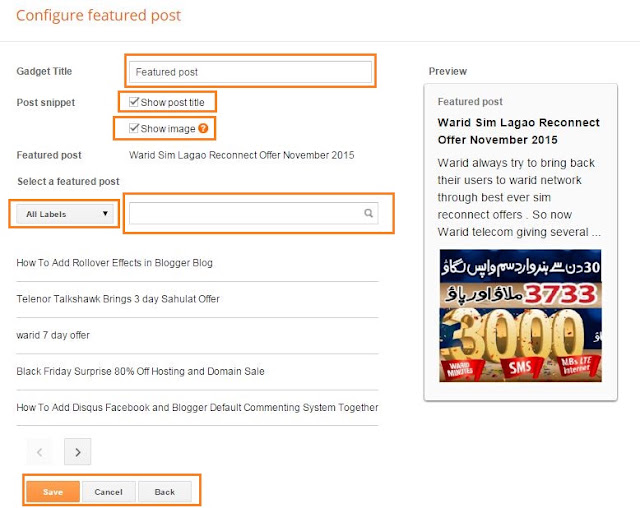This screenshot has width=640, height=508.
Task: Select How To Add Rollover Effects post
Action: (115, 263)
